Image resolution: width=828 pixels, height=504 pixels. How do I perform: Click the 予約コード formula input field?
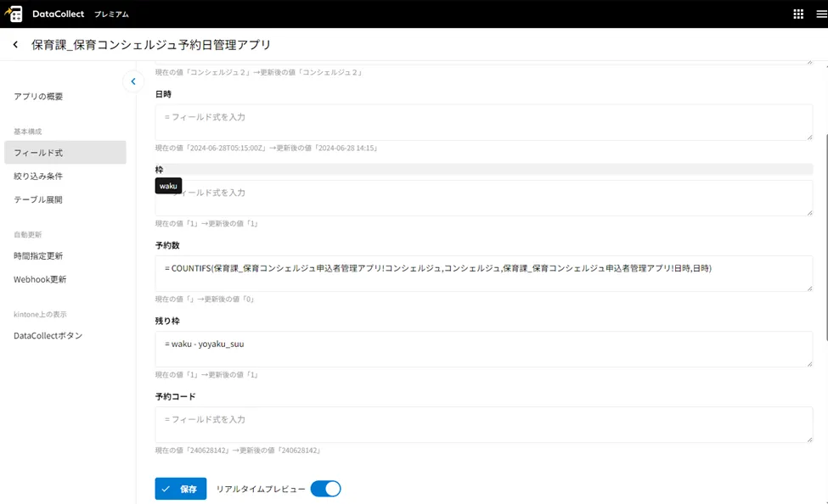(483, 424)
